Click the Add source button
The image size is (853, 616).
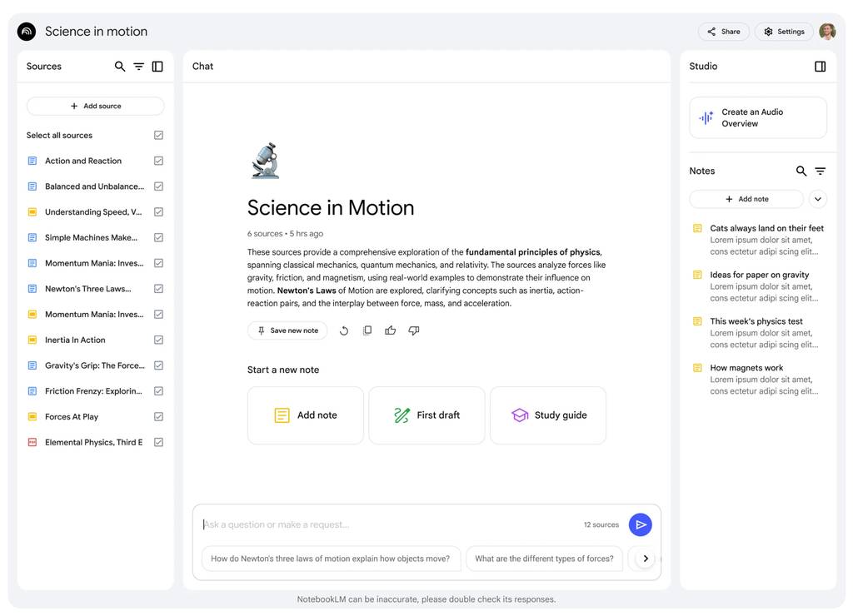coord(95,107)
